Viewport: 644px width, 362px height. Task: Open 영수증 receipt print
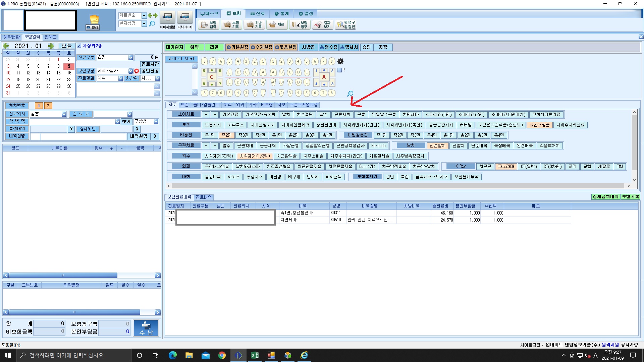[328, 47]
